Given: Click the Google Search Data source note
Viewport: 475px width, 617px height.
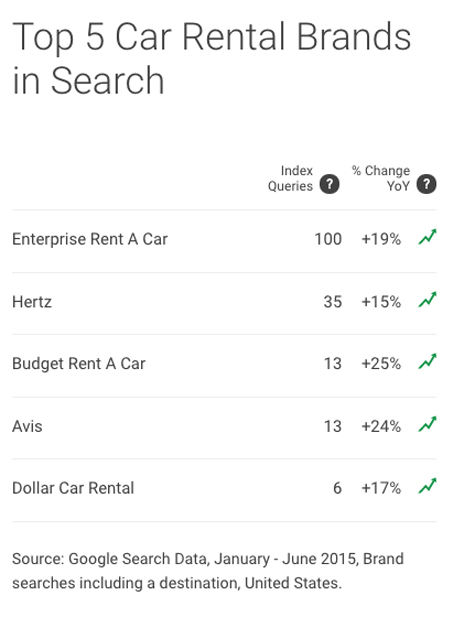Looking at the screenshot, I should tap(208, 571).
